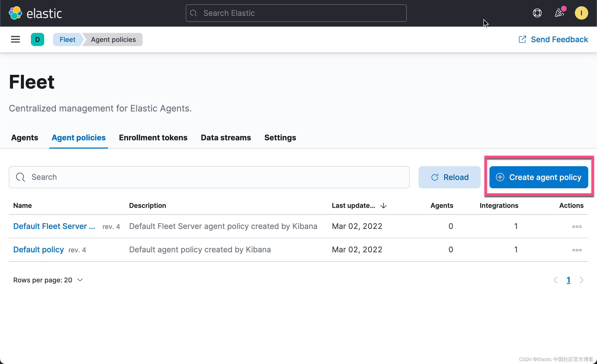
Task: Go to previous page chevron
Action: [556, 280]
